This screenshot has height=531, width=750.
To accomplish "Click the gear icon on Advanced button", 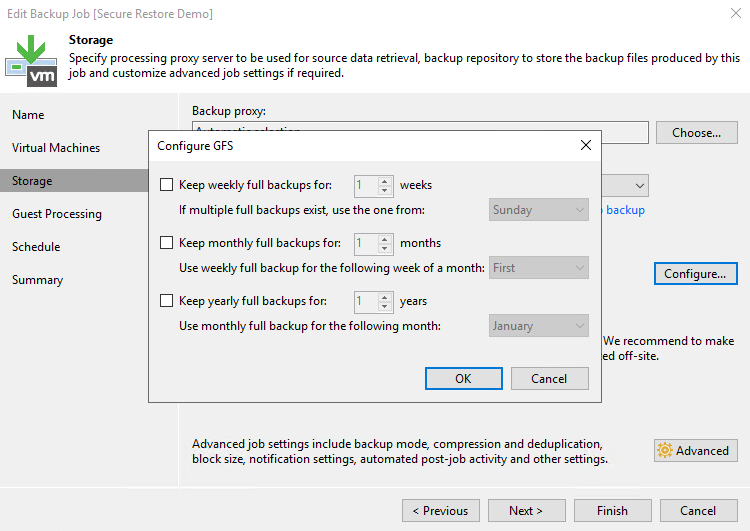I will click(x=665, y=450).
